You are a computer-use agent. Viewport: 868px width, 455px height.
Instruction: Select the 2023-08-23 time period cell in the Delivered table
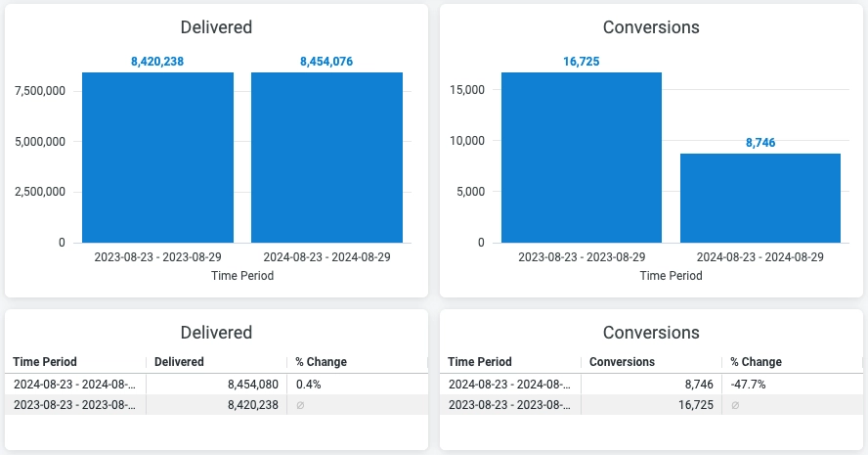pos(75,405)
